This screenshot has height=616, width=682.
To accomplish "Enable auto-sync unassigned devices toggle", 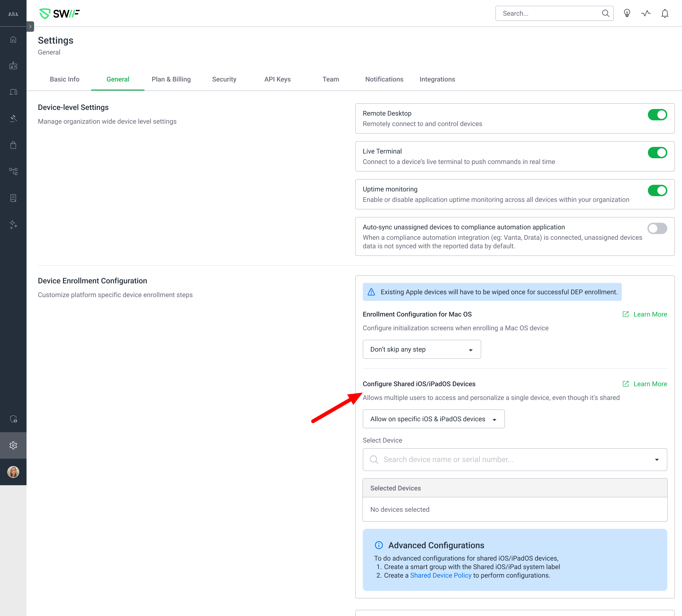I will [x=657, y=228].
